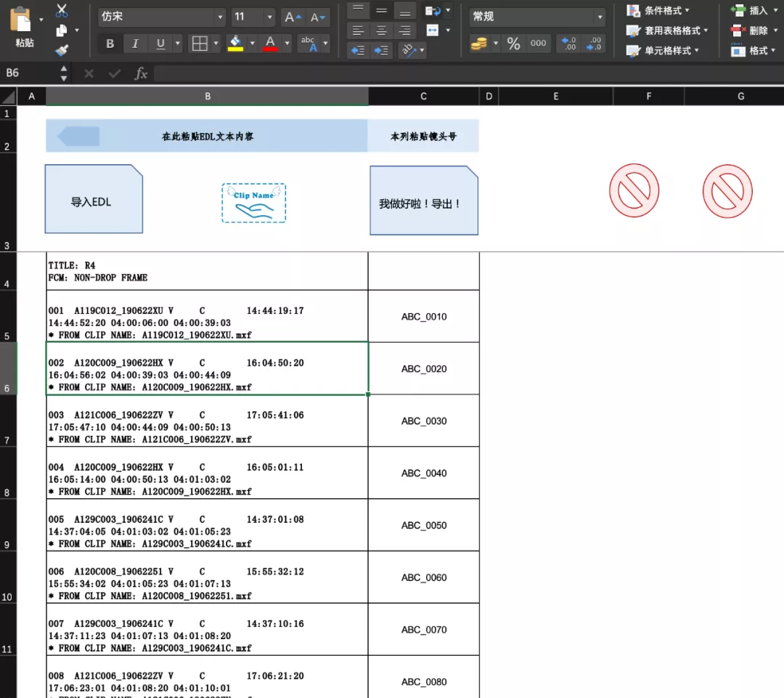Toggle bottom vertical alignment

coord(405,10)
